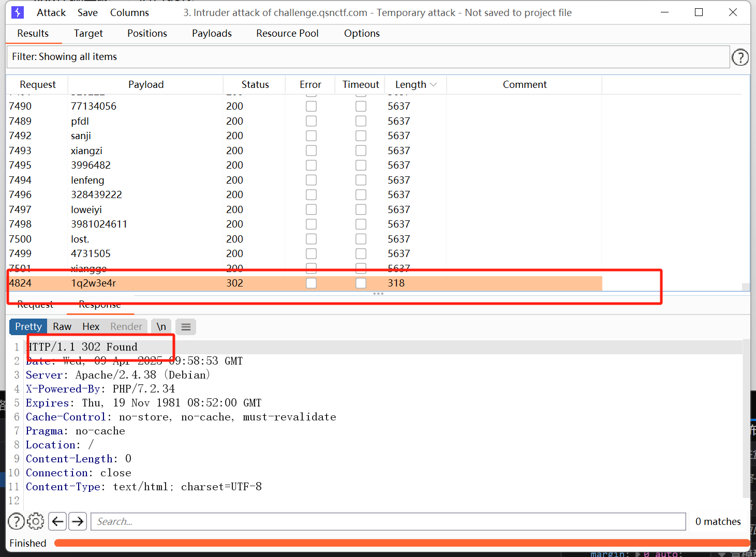The width and height of the screenshot is (756, 557).
Task: Toggle Timeout checkbox for request 7500
Action: click(361, 239)
